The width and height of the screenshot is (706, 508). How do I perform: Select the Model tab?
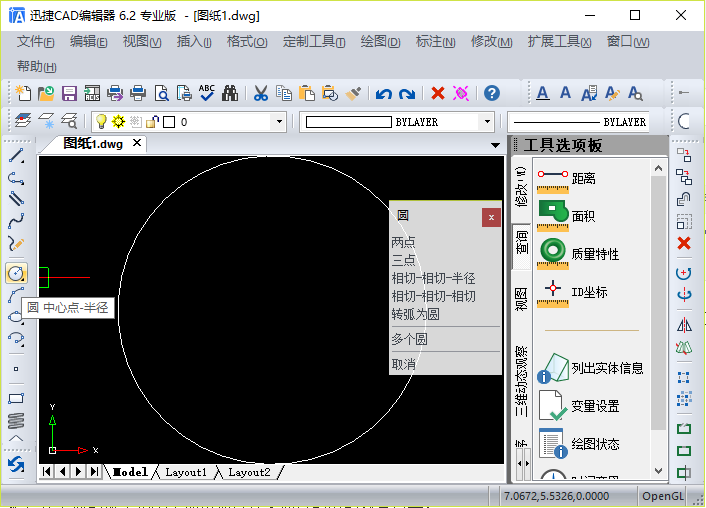pos(130,472)
